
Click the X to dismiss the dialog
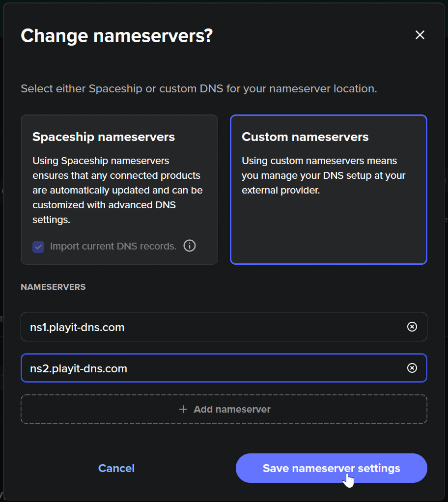tap(420, 35)
